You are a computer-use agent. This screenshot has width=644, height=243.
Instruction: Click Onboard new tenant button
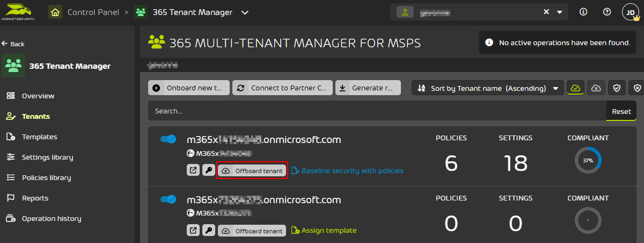pyautogui.click(x=189, y=88)
